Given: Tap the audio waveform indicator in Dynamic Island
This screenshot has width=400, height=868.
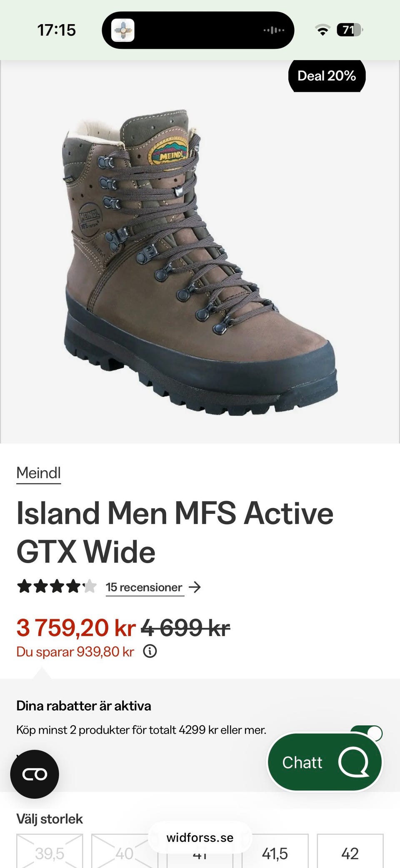Looking at the screenshot, I should click(274, 30).
